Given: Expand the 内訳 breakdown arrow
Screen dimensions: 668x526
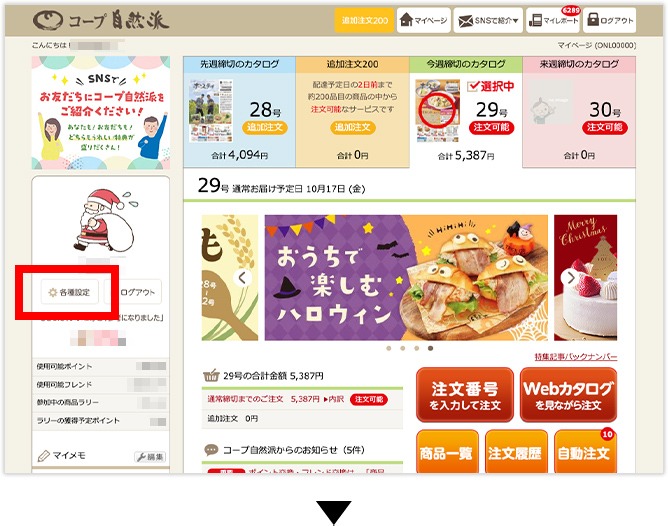Looking at the screenshot, I should 334,399.
